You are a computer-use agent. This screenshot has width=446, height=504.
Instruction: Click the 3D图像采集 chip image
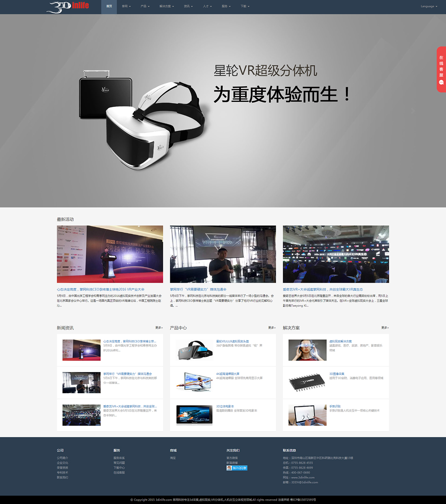tap(307, 382)
